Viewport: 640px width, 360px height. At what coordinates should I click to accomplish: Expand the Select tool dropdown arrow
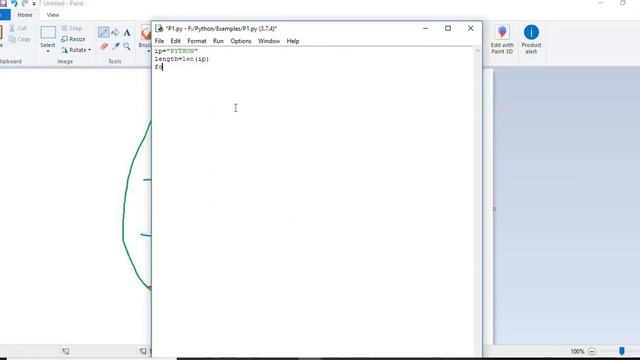[x=48, y=51]
